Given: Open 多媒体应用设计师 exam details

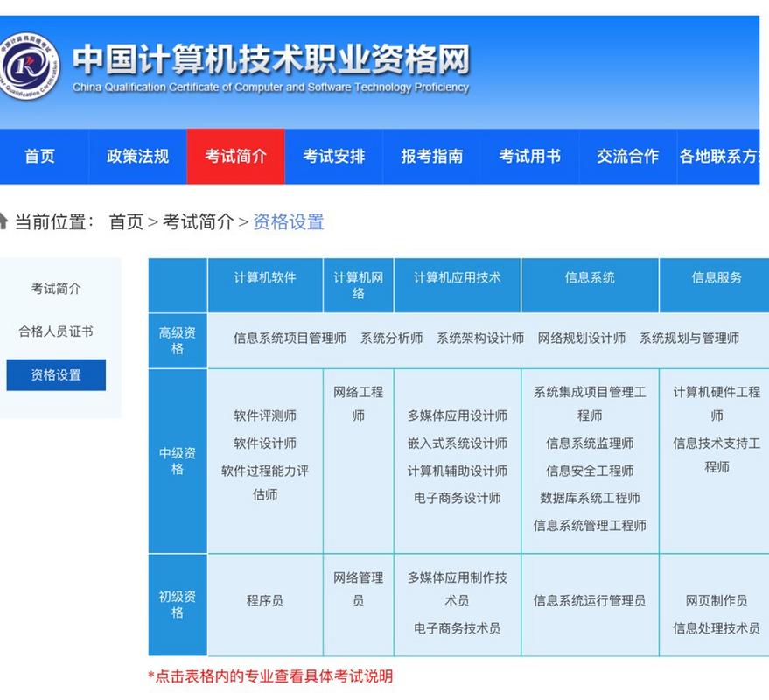Looking at the screenshot, I should pos(458,416).
